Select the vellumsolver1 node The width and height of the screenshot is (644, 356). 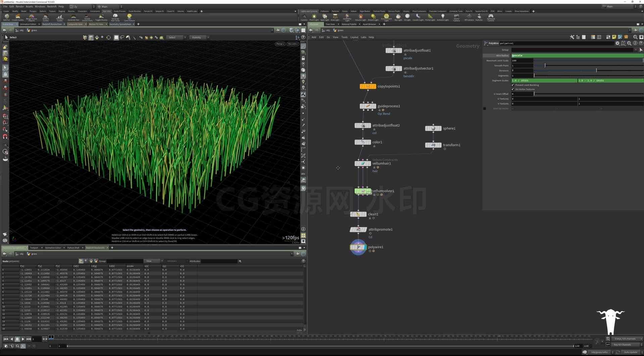pyautogui.click(x=363, y=191)
